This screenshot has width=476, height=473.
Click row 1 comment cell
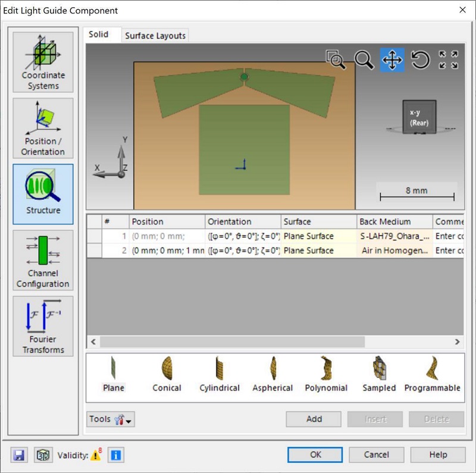449,236
